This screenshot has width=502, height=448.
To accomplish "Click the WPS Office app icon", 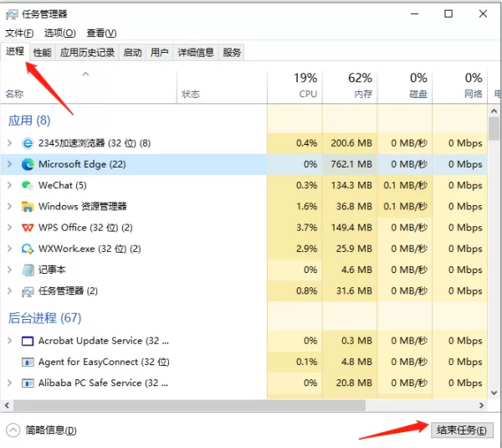I will (x=28, y=228).
